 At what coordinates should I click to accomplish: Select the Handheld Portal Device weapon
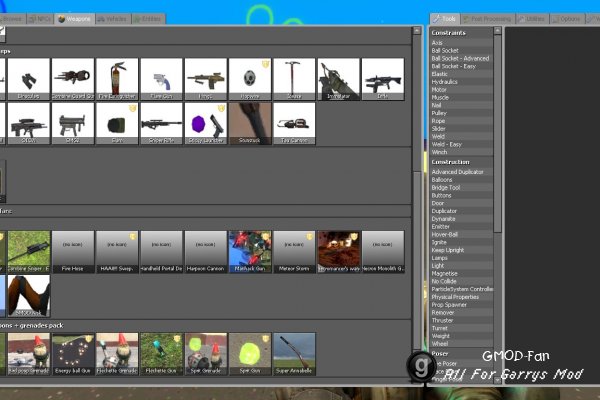coord(161,252)
